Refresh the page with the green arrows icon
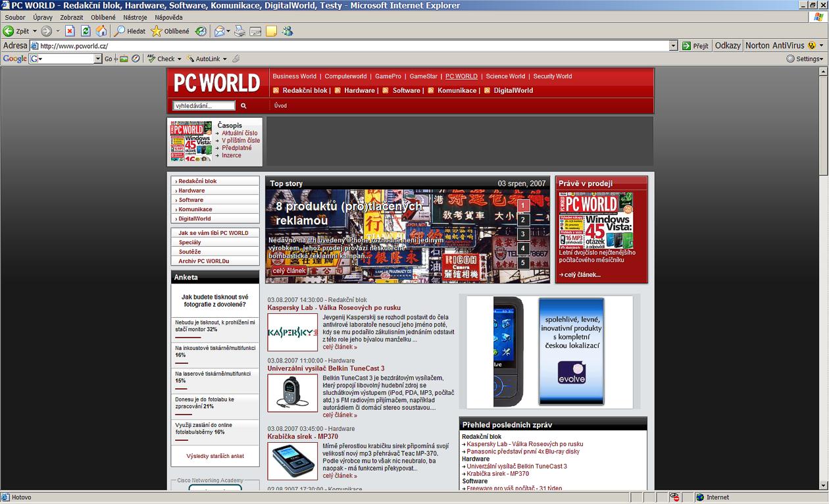Screen dimensions: 829x504 coord(86,31)
